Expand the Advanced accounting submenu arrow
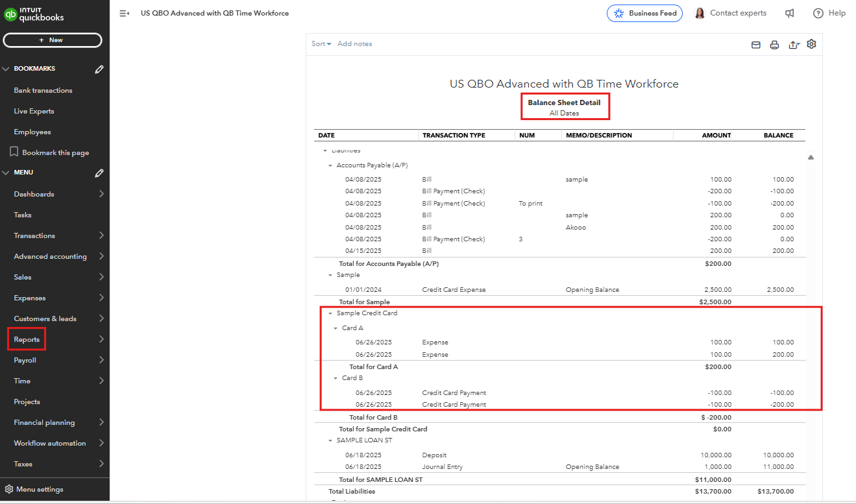Screen dimensions: 856x504 click(x=101, y=256)
